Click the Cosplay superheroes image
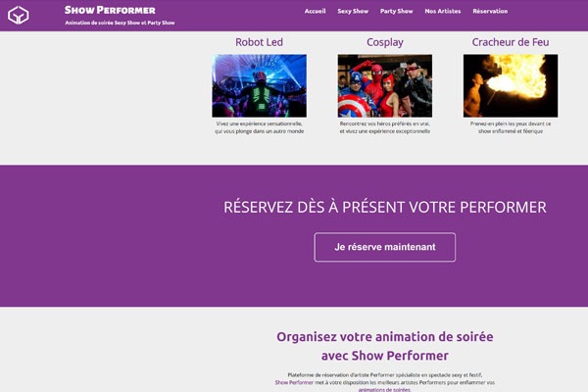This screenshot has height=392, width=588. pos(385,85)
